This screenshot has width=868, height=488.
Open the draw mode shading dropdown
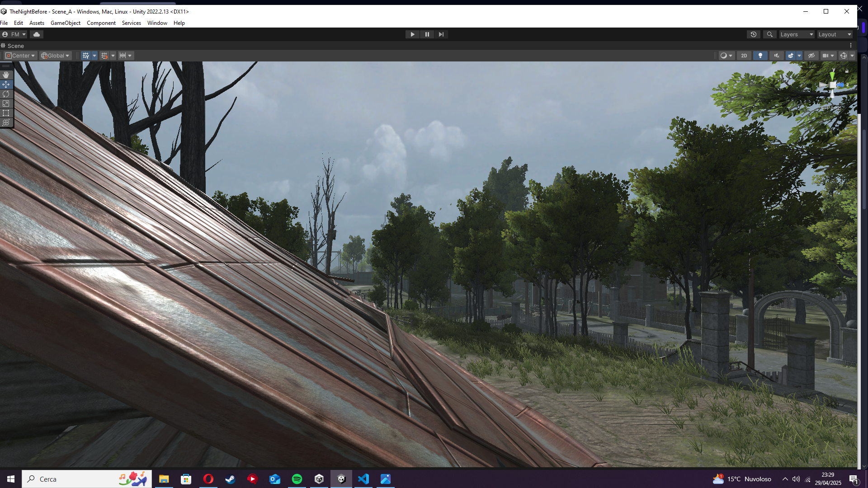(726, 56)
